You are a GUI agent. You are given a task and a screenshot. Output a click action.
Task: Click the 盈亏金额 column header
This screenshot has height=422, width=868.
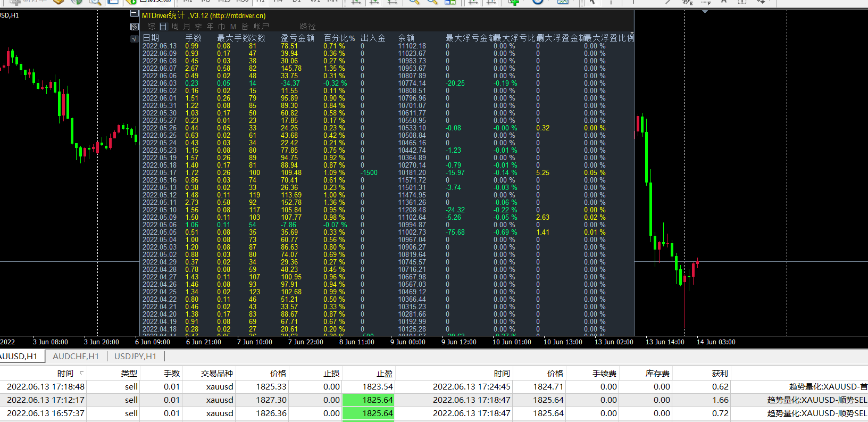point(297,38)
